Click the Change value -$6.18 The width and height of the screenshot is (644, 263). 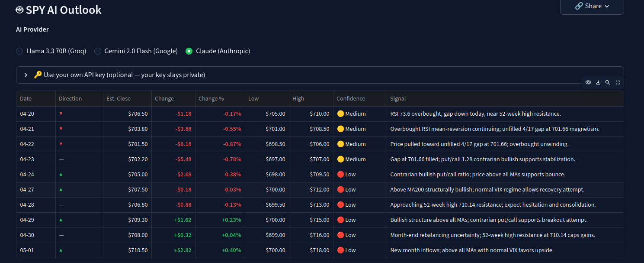click(x=183, y=144)
